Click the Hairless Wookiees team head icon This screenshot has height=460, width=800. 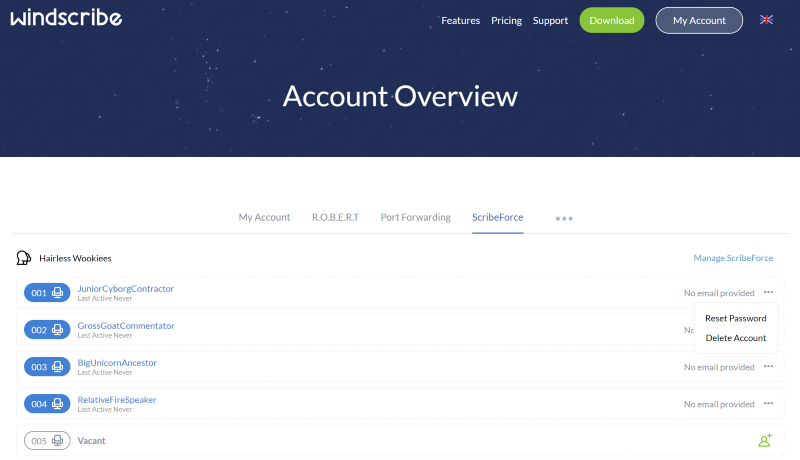[x=23, y=258]
